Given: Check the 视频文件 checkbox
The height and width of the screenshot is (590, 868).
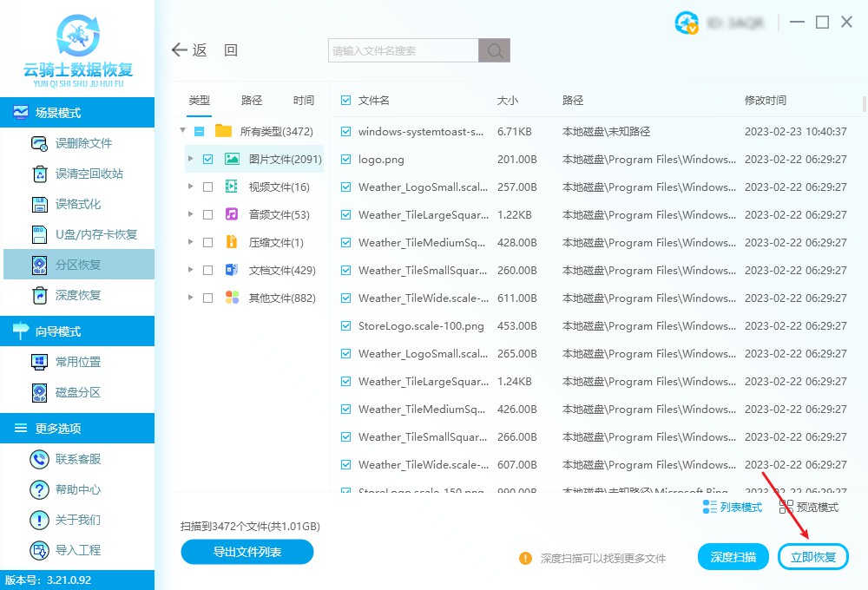Looking at the screenshot, I should point(207,187).
